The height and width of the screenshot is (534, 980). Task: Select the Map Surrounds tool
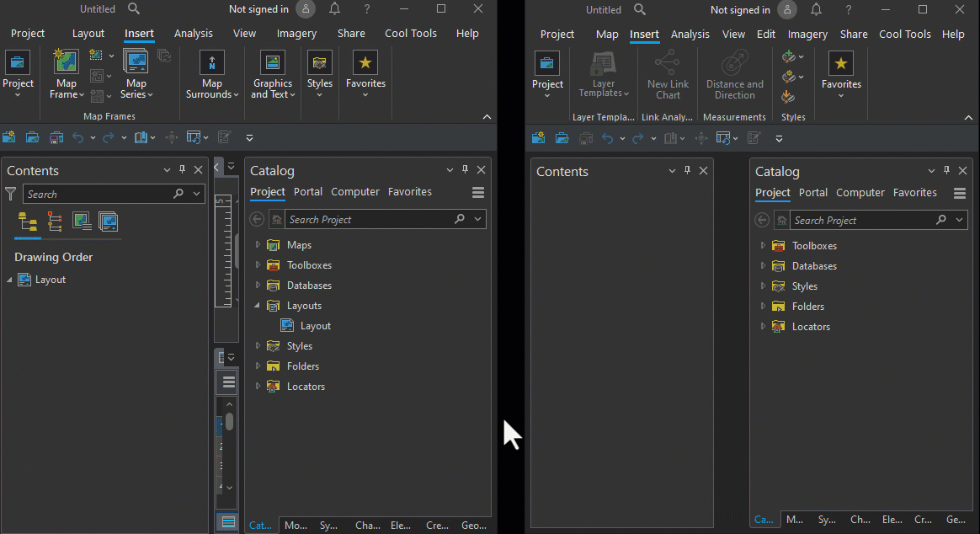click(211, 74)
